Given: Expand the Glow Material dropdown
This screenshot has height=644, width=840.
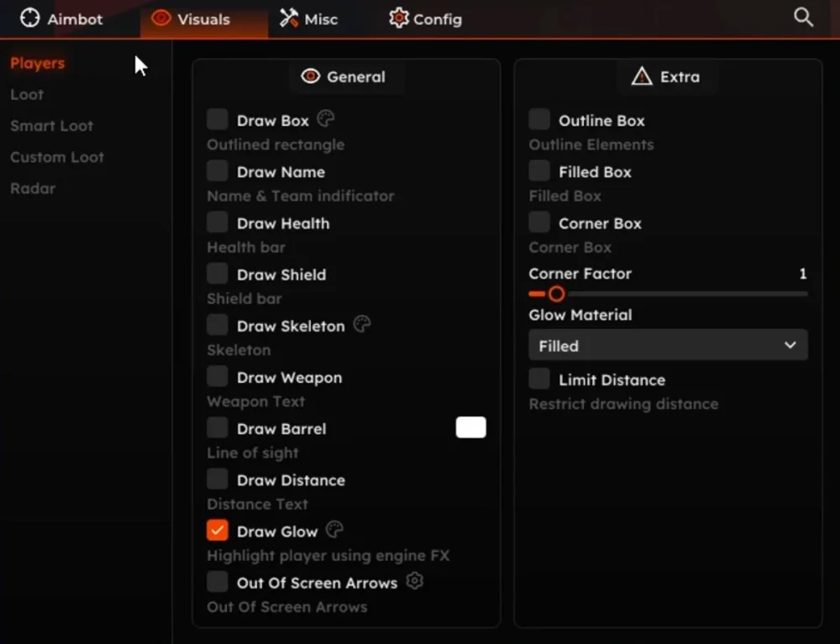Looking at the screenshot, I should [668, 345].
